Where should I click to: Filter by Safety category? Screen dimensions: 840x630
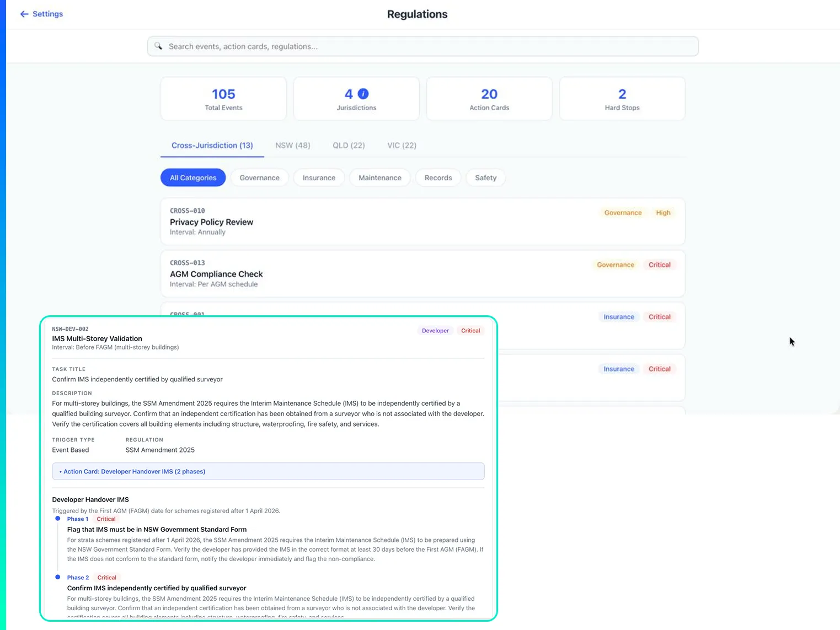tap(486, 177)
